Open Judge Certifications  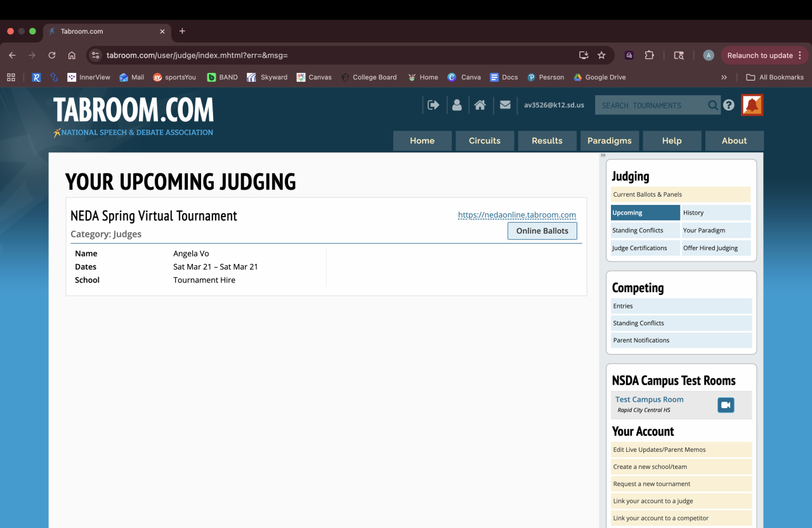coord(645,248)
